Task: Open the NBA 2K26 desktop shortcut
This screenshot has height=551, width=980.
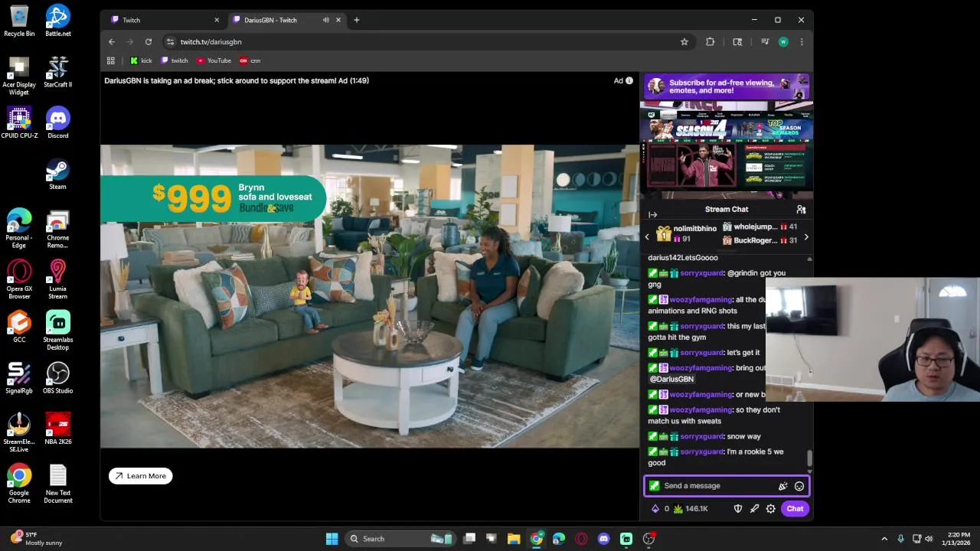Action: (58, 429)
